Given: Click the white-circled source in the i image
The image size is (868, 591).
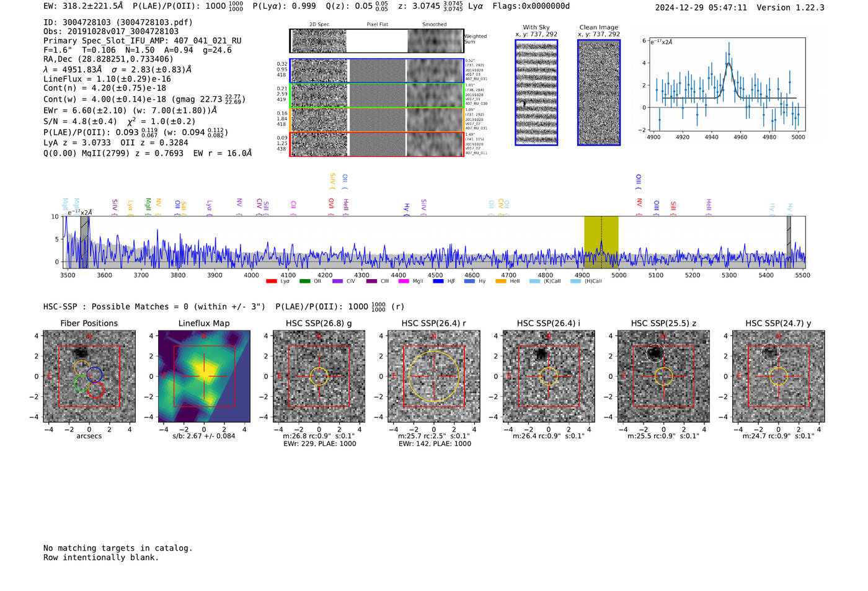Looking at the screenshot, I should point(541,353).
